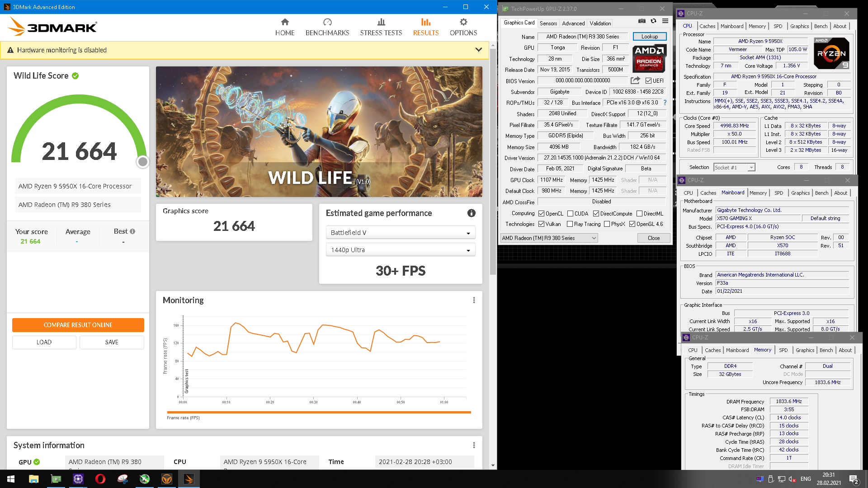The width and height of the screenshot is (868, 488).
Task: Click the scroll-down arrow in 3DMark
Action: (x=493, y=465)
